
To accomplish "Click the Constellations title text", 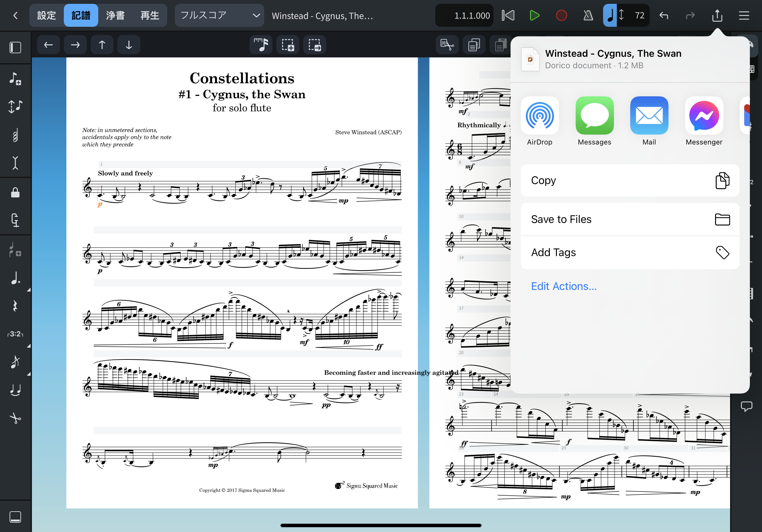I will coord(242,78).
